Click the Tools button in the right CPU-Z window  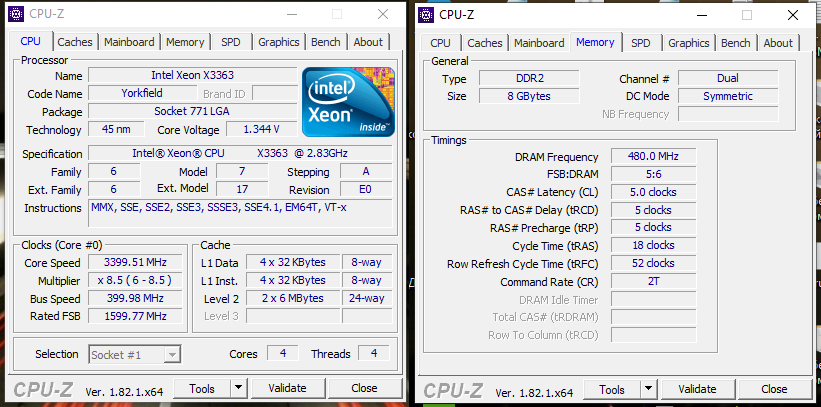(x=612, y=389)
